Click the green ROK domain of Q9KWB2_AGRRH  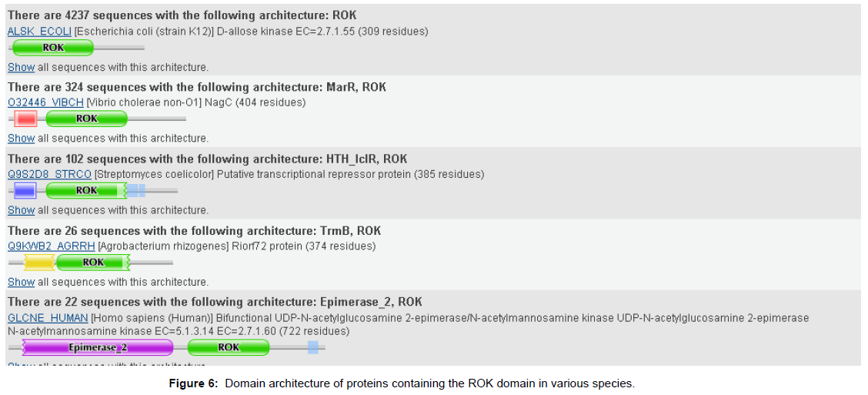coord(93,263)
